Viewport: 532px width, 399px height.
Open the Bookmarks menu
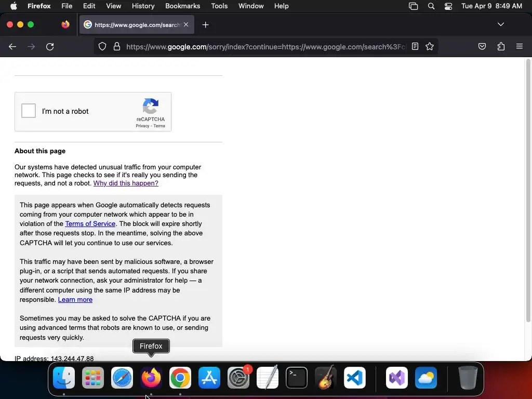point(182,6)
